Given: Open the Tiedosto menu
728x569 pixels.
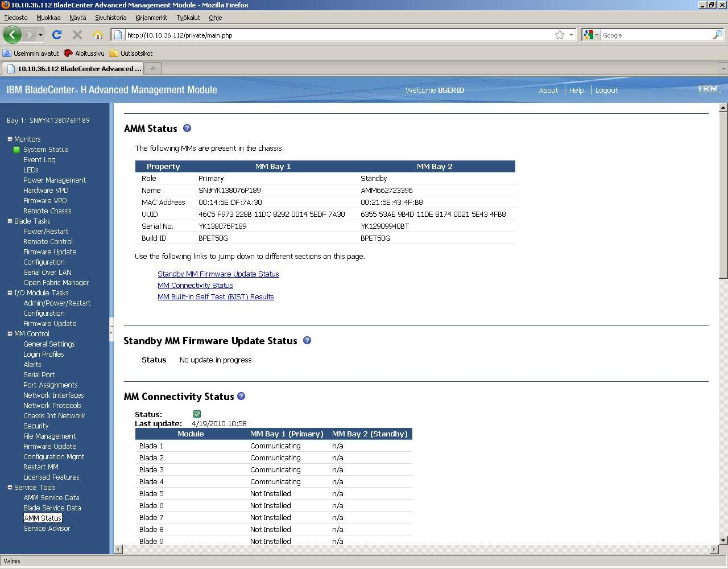Looking at the screenshot, I should point(15,18).
